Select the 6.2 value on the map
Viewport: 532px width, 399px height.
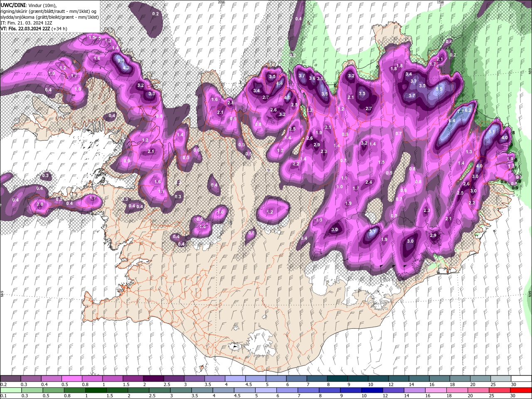tap(468, 110)
